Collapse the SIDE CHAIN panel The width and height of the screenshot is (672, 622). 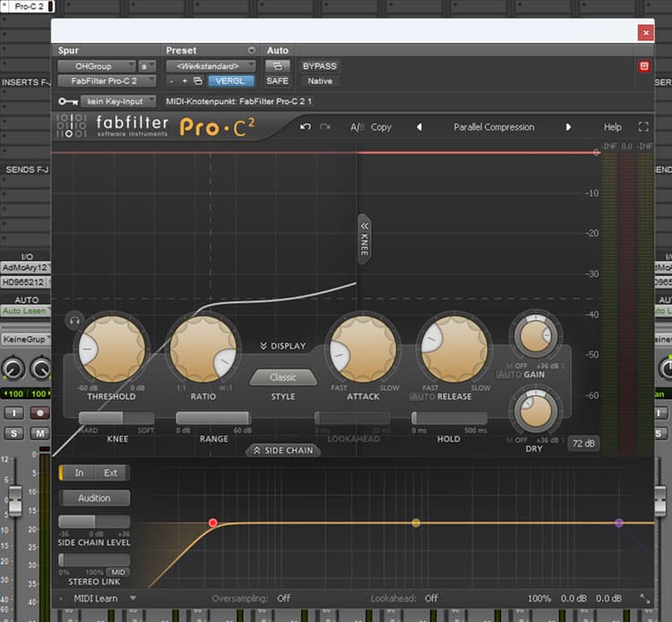point(283,451)
